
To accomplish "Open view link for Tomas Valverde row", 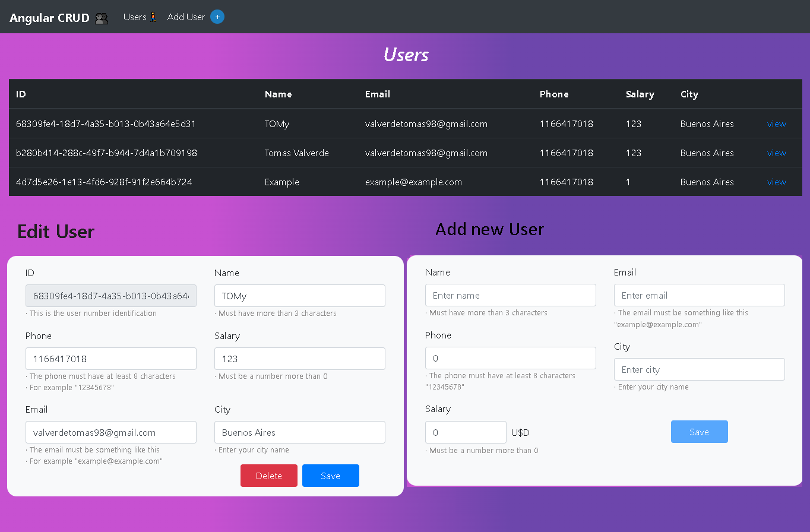I will tap(776, 153).
